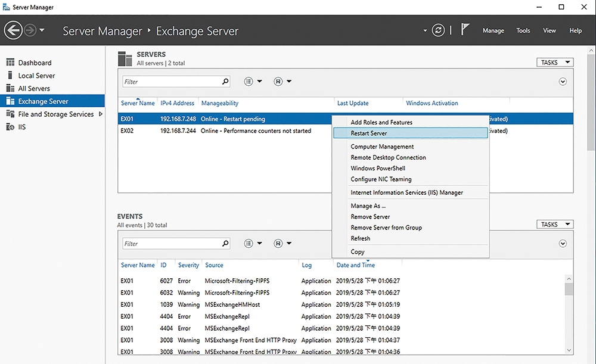Open the View menu

point(550,30)
